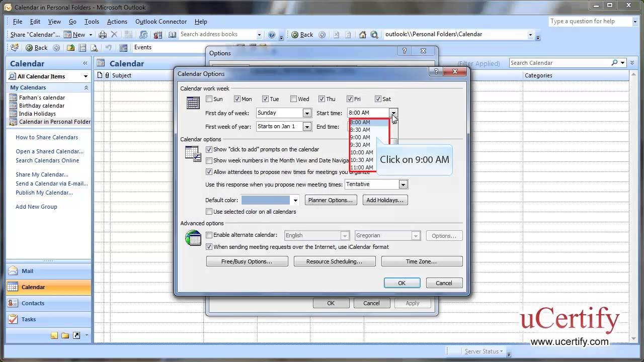Screen dimensions: 644x362
Task: Open the Notes icon in the navigation pane
Action: 54,335
